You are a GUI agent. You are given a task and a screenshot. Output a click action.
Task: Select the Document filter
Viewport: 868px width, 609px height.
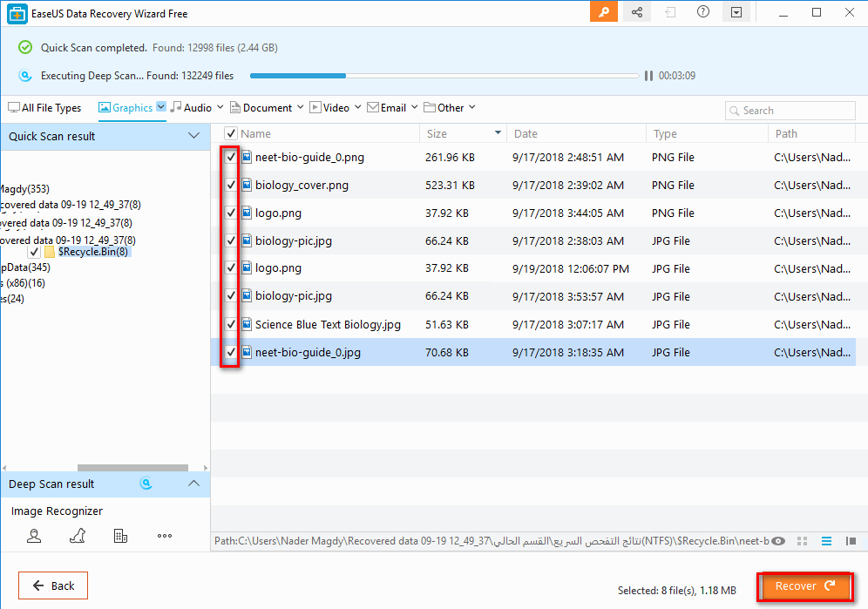coord(261,108)
